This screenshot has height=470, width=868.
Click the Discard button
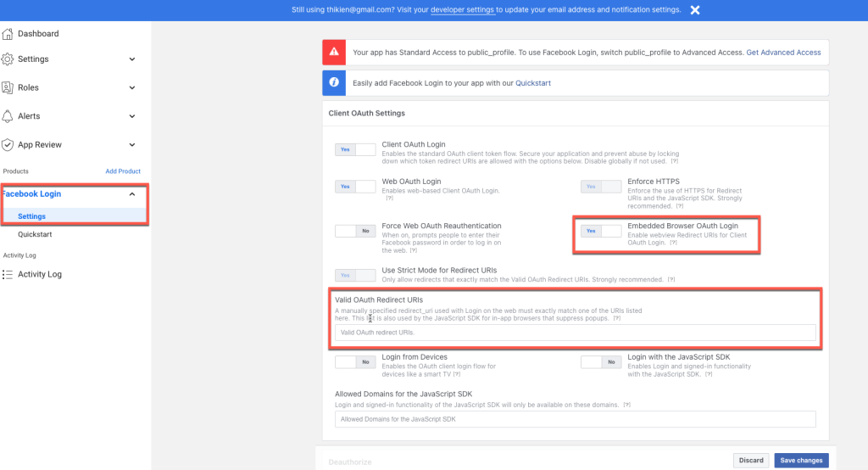point(751,461)
